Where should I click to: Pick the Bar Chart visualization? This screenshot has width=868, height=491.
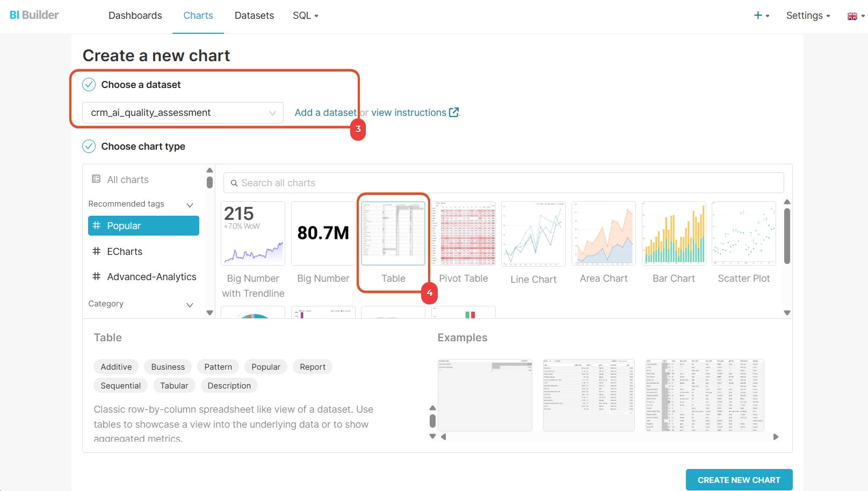674,234
